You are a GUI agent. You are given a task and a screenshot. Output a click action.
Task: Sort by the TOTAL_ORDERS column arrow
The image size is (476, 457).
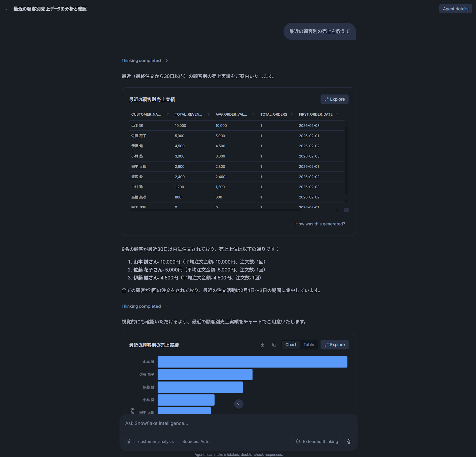291,114
